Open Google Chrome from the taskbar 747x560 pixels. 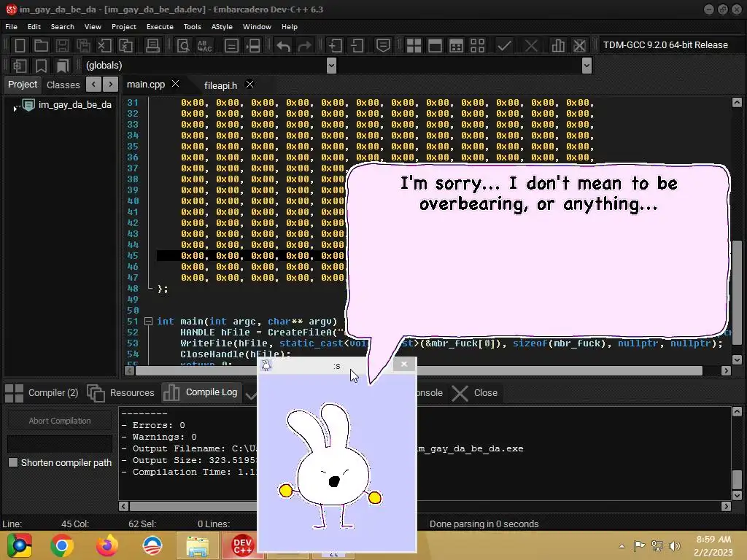62,545
